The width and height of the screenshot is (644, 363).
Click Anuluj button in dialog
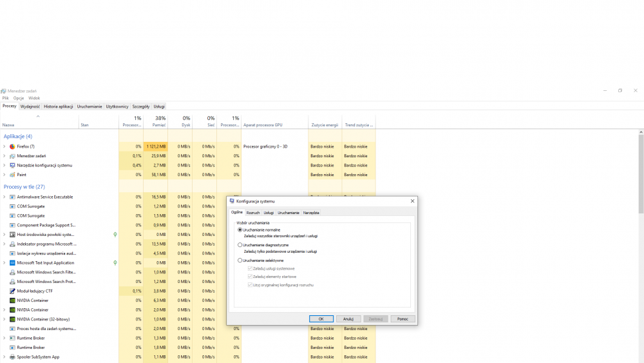point(348,319)
